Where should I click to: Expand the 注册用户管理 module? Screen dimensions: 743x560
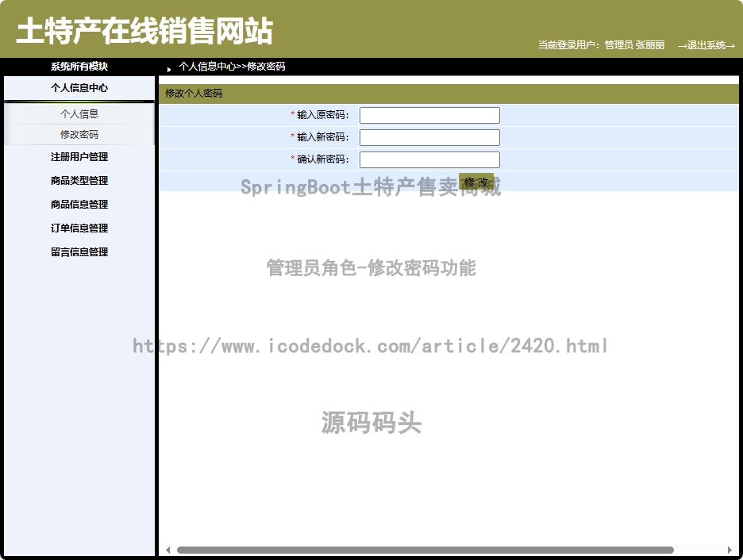click(79, 157)
